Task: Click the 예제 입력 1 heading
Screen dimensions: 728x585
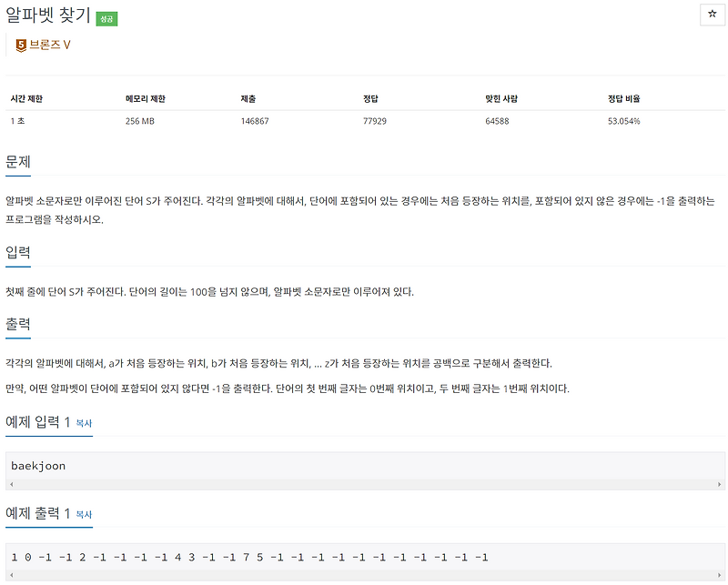Action: [x=37, y=422]
